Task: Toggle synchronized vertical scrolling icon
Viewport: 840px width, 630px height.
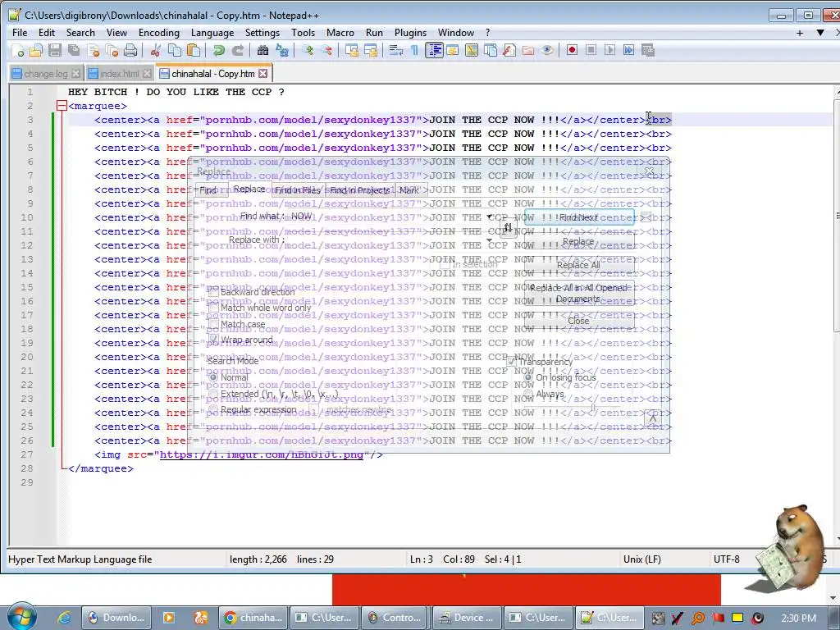Action: [351, 50]
